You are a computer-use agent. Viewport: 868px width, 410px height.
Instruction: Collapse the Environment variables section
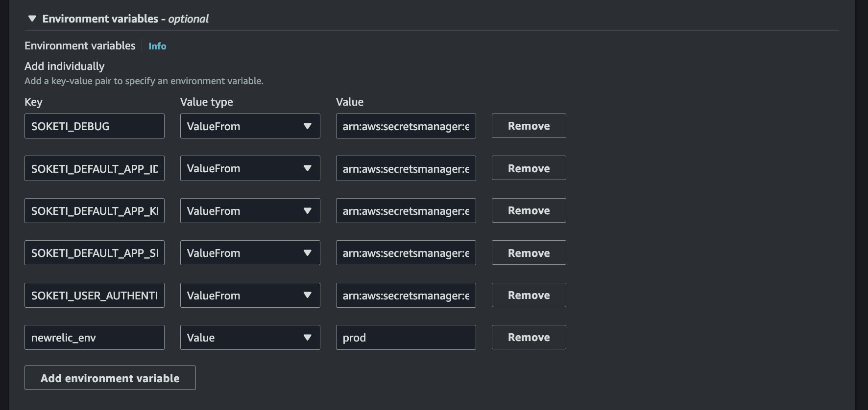[x=32, y=19]
